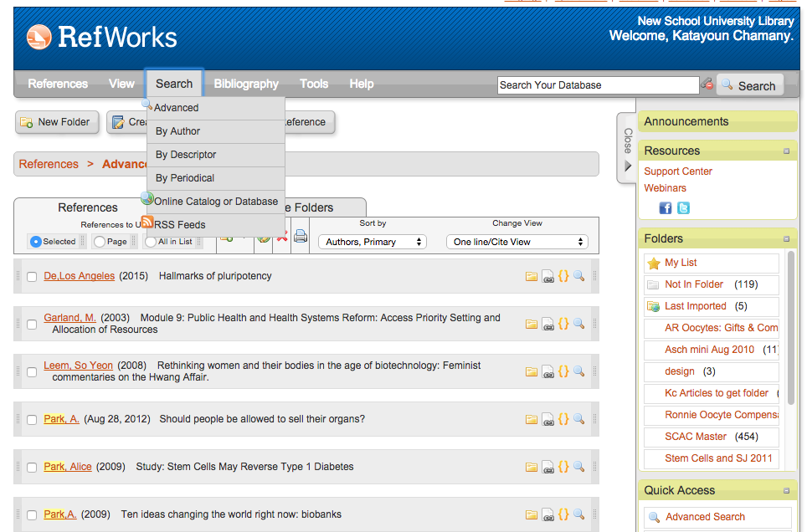807x532 pixels.
Task: Edit the Park, A. 2012 reference
Action: point(548,420)
